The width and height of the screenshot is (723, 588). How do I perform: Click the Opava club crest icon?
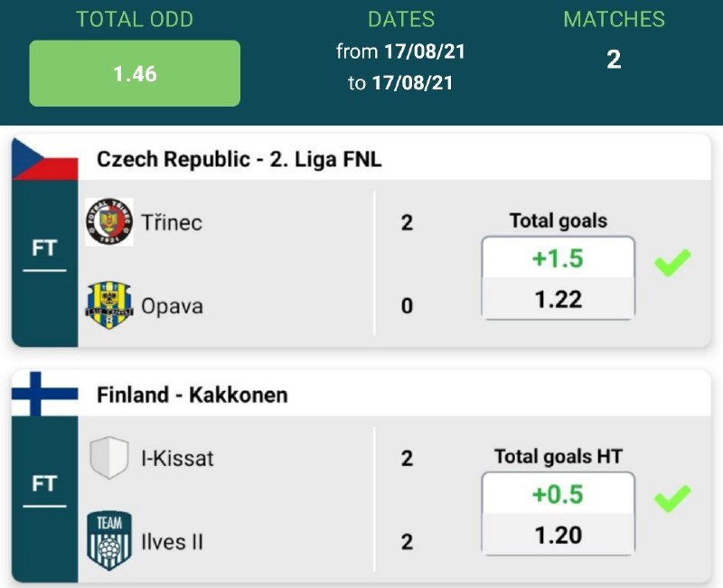coord(109,305)
